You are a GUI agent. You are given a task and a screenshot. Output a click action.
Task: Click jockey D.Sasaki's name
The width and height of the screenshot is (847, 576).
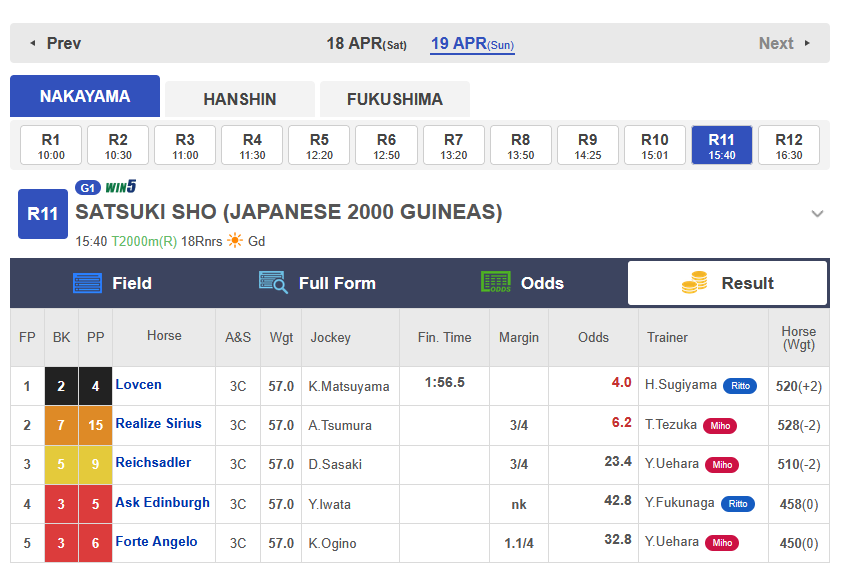(335, 464)
